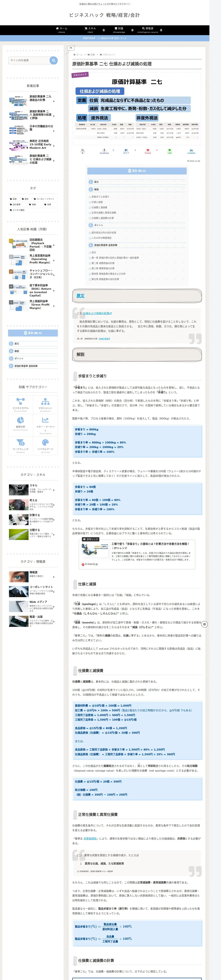
Task: Open the 計算する category card
Action: coord(33,520)
